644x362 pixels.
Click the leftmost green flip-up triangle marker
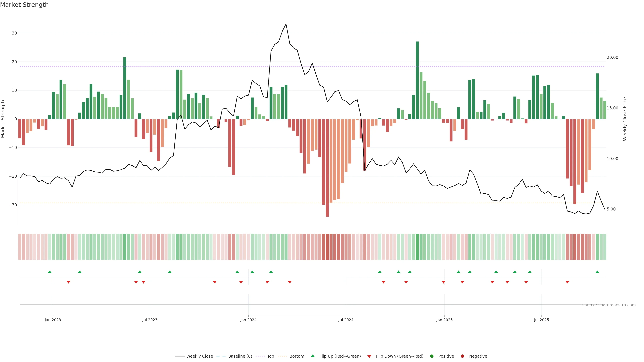[50, 272]
